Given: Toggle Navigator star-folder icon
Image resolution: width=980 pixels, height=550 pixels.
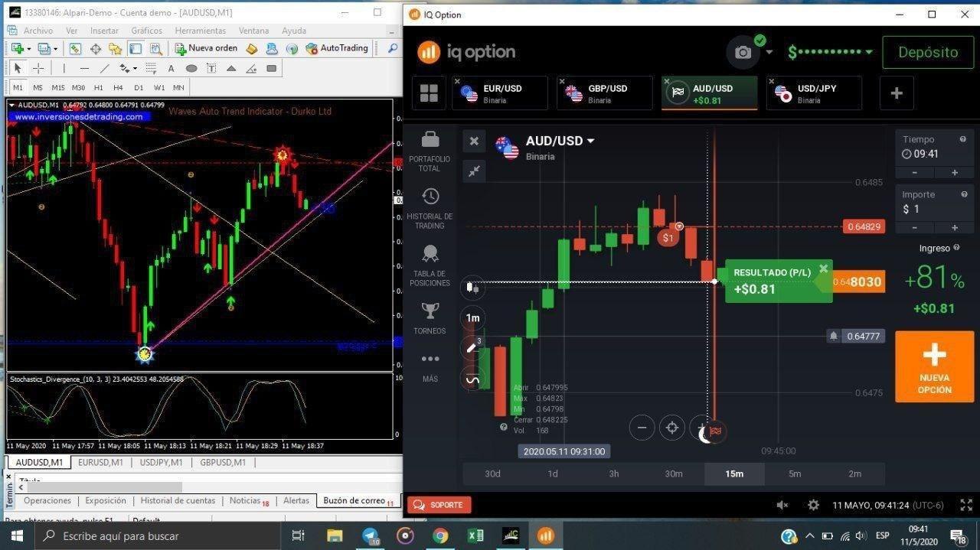Looking at the screenshot, I should 116,48.
